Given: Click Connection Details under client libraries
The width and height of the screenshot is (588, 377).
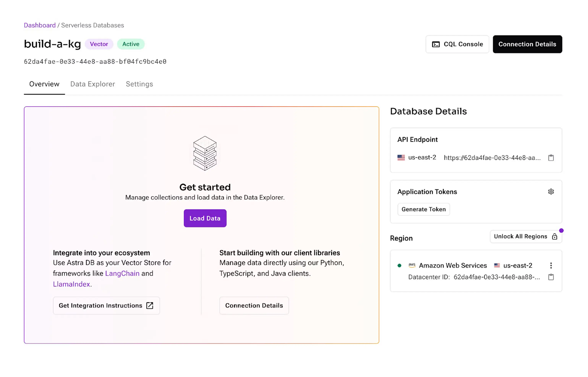Looking at the screenshot, I should (254, 305).
